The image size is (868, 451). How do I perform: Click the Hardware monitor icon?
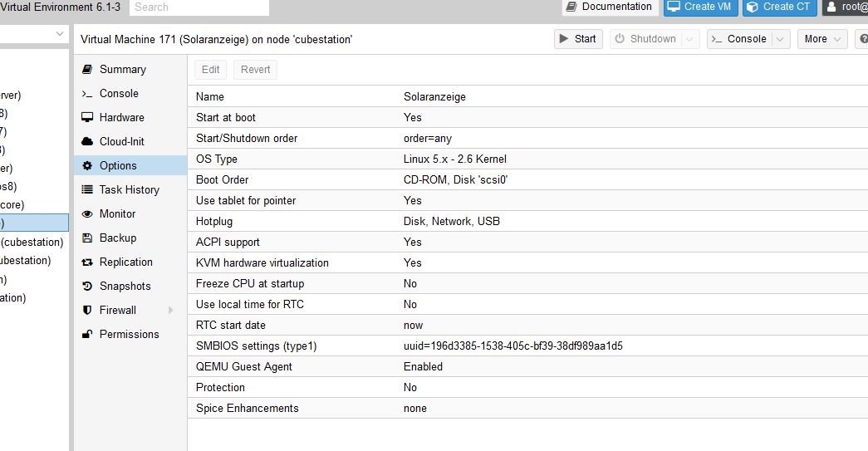pyautogui.click(x=87, y=118)
